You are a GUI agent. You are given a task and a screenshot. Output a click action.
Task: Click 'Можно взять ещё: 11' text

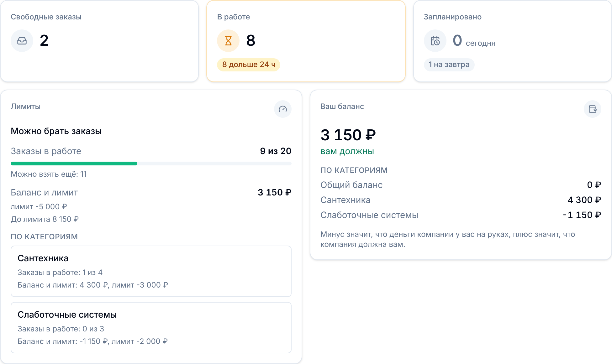pyautogui.click(x=49, y=174)
